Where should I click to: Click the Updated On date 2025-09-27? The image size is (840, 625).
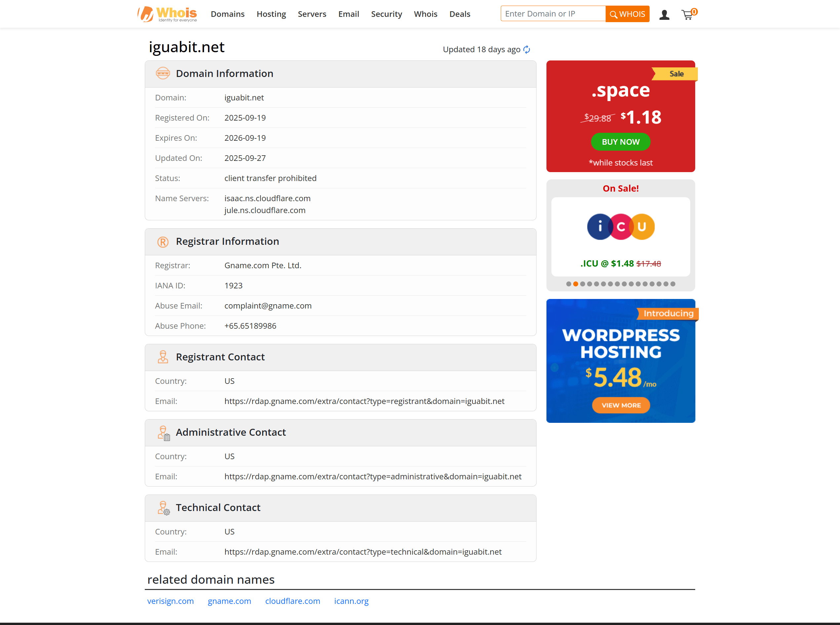[245, 158]
